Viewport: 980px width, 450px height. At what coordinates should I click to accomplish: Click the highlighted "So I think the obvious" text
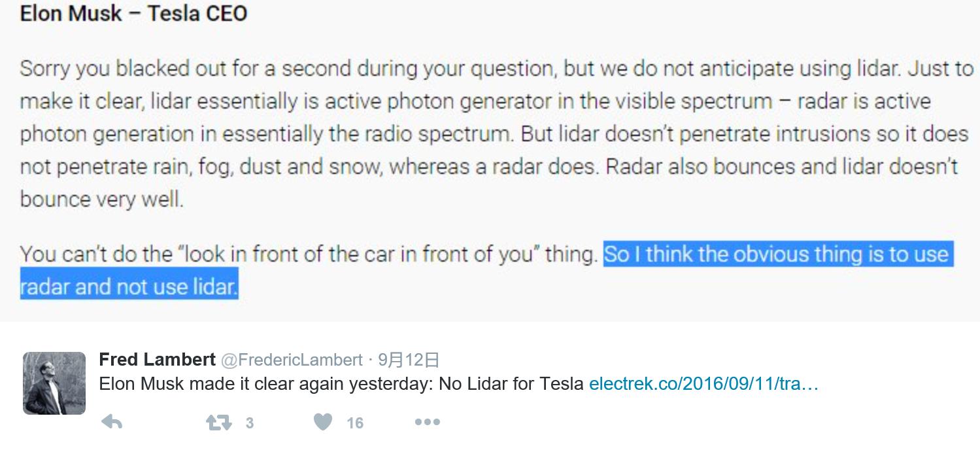pyautogui.click(x=775, y=254)
